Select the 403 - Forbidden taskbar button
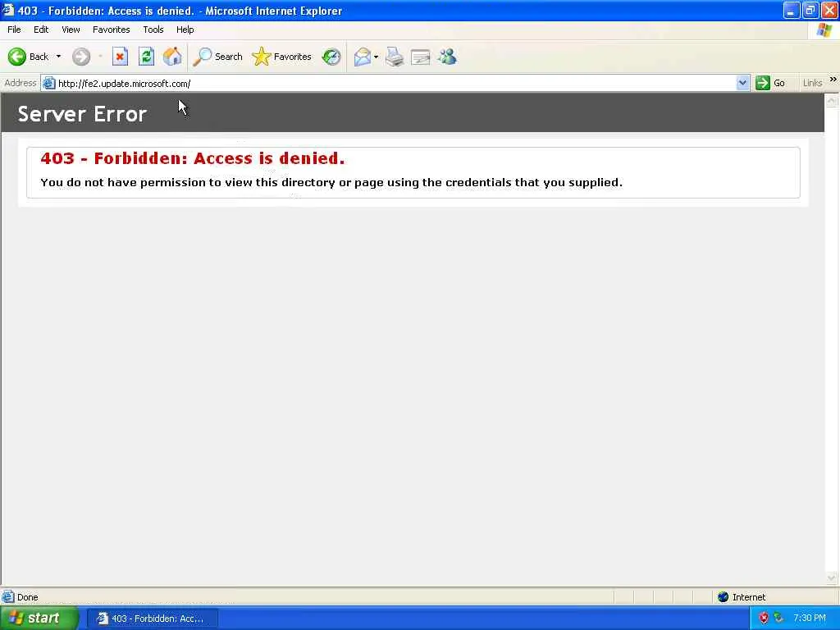Screen dimensions: 840x630 (152, 619)
